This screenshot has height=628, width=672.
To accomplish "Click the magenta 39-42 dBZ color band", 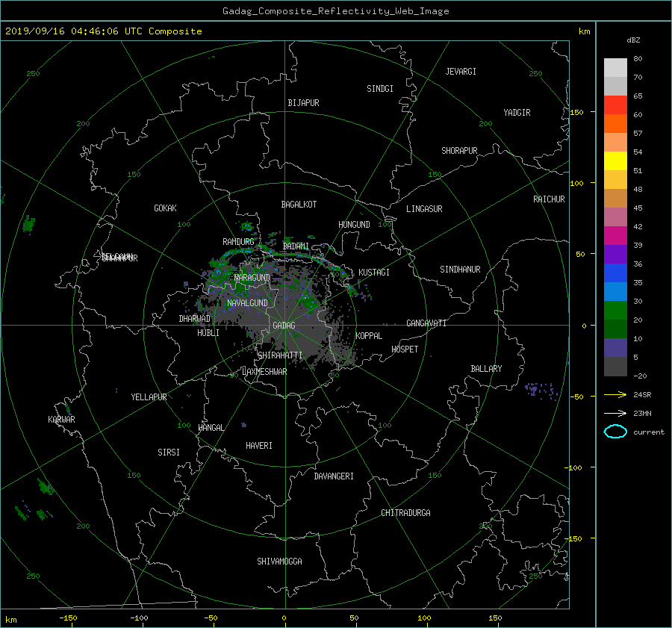I will tap(615, 236).
